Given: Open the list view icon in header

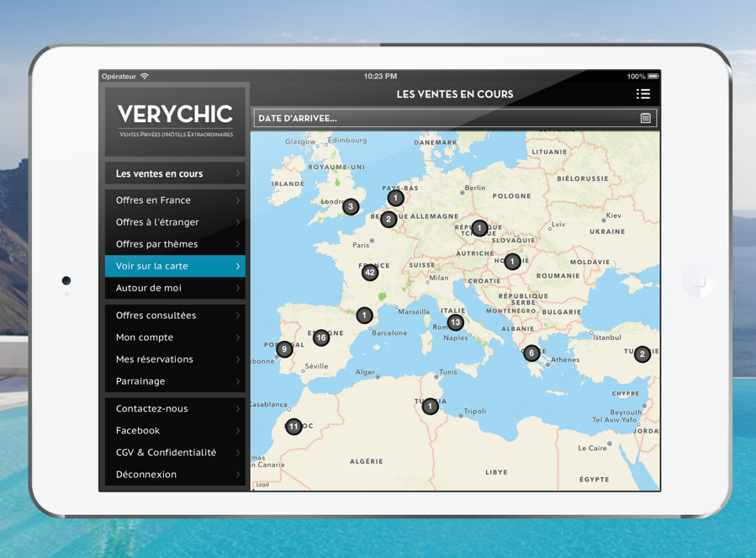Looking at the screenshot, I should click(642, 93).
